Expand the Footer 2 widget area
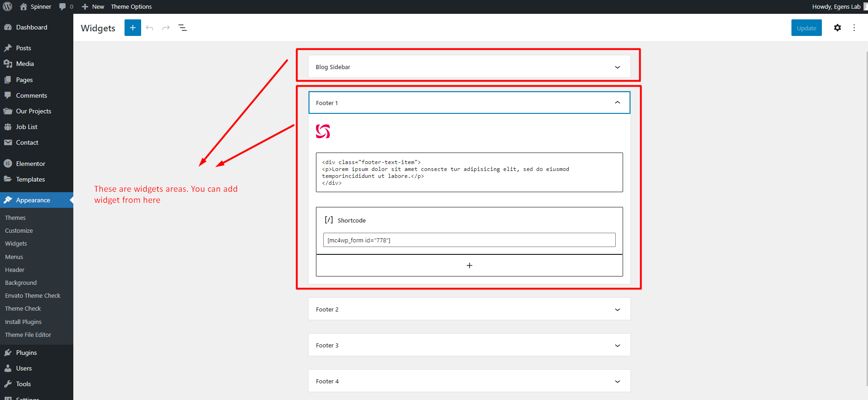This screenshot has width=868, height=400. click(x=469, y=309)
